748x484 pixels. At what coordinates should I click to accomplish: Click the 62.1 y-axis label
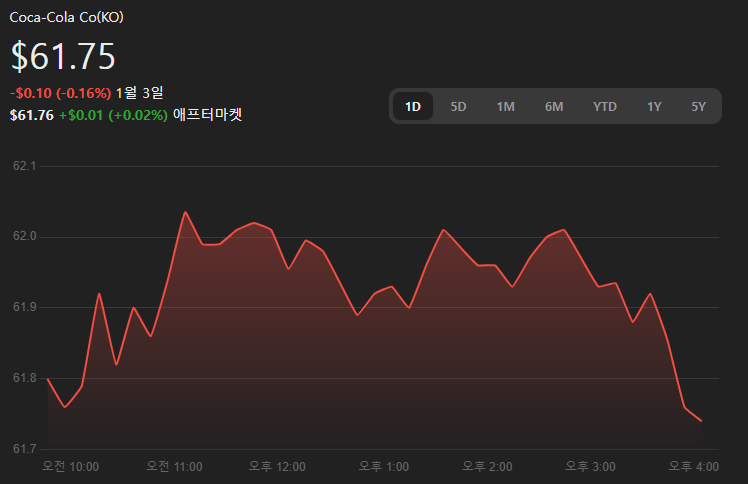click(24, 166)
